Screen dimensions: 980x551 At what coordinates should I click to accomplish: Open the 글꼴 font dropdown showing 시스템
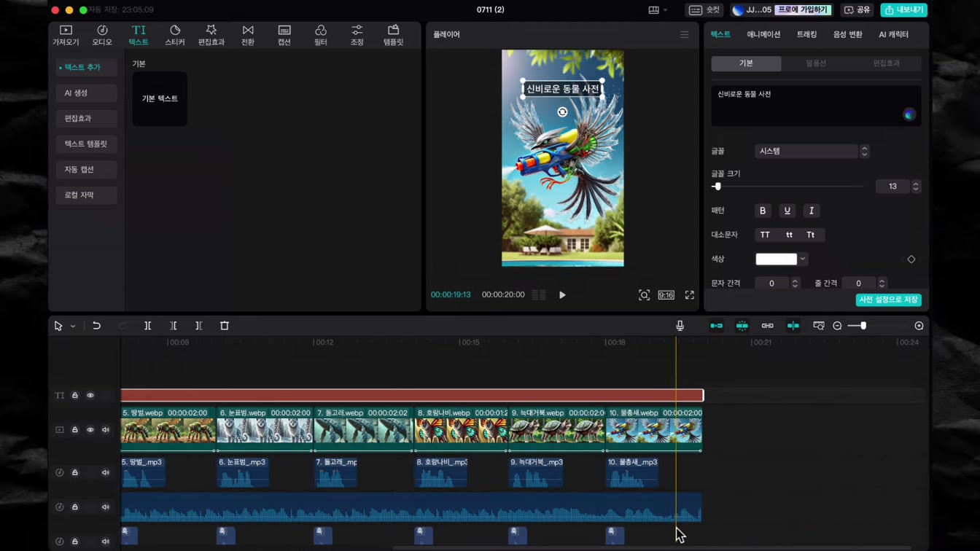point(812,152)
